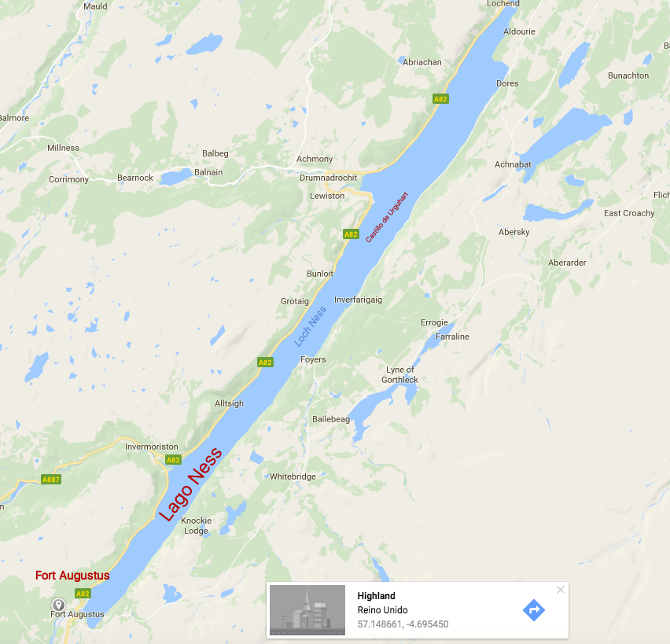Click the blue directions arrow icon
670x644 pixels.
(x=534, y=610)
